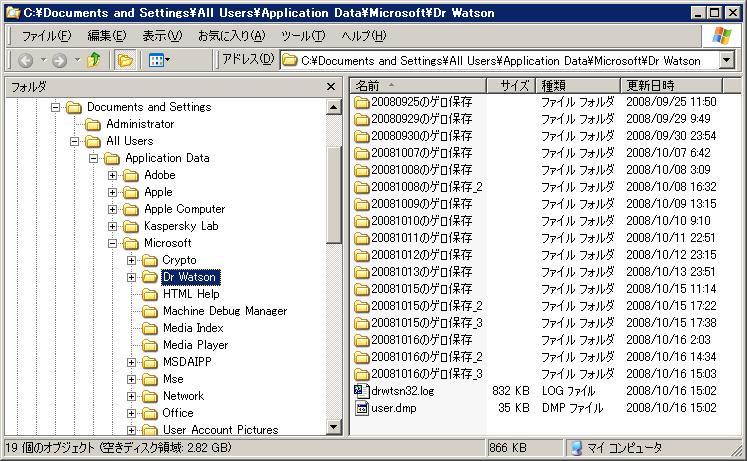Viewport: 747px width, 461px height.
Task: Go up one folder level
Action: click(x=94, y=60)
